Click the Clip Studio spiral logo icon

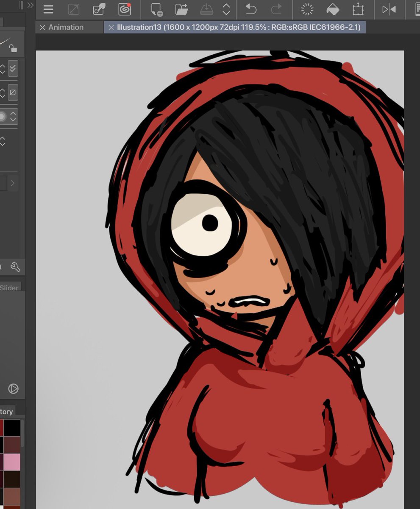coord(125,9)
